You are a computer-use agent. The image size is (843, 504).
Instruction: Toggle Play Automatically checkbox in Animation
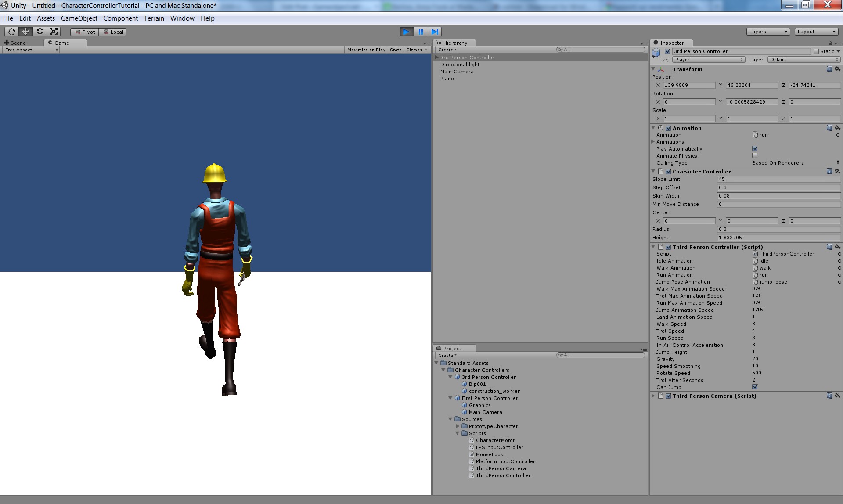click(x=755, y=148)
